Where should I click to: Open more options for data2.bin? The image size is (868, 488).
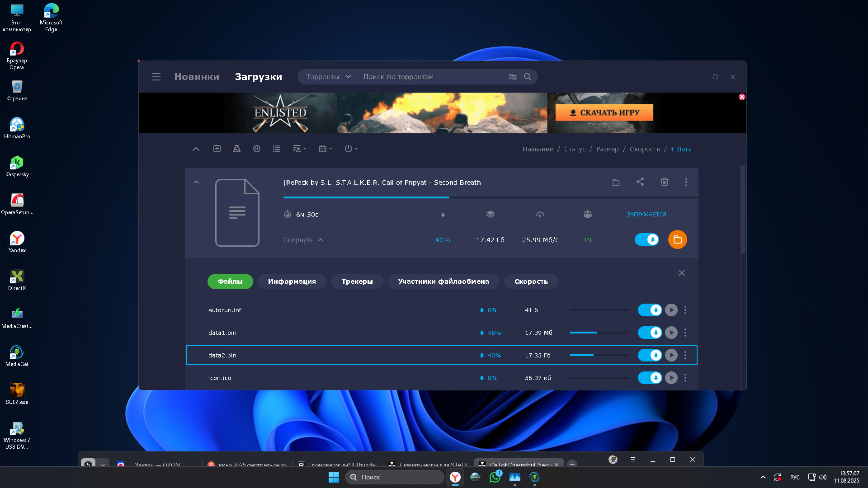(x=685, y=355)
